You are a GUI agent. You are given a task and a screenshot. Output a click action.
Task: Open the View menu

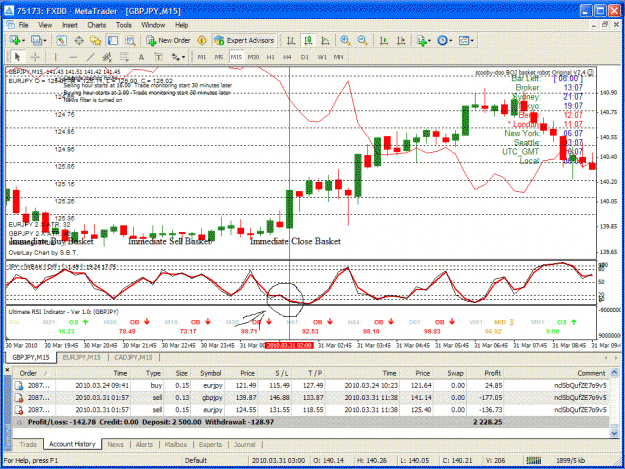click(x=45, y=25)
